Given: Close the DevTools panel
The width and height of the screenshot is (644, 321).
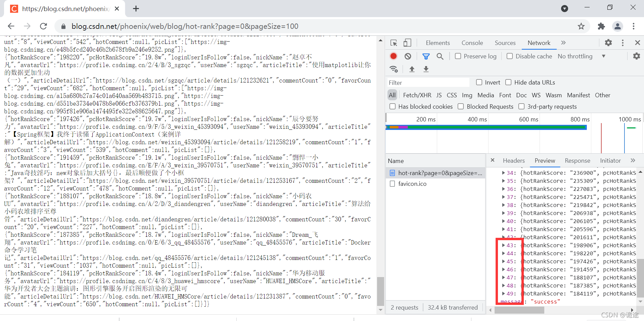Looking at the screenshot, I should pos(638,43).
